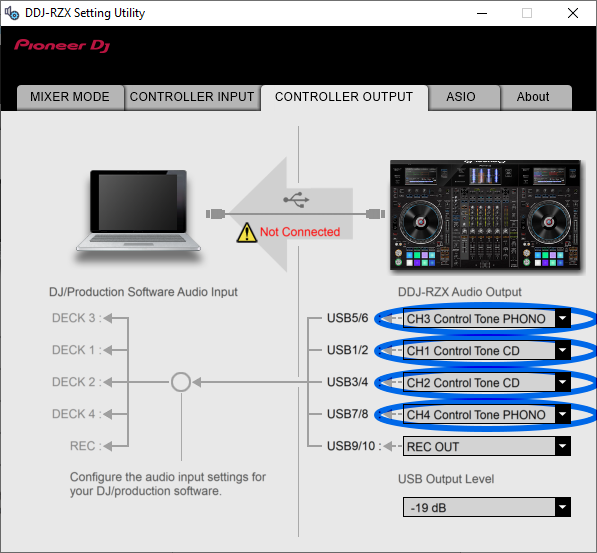Open the USB1/2 CH1 Control Tone CD dropdown
The width and height of the screenshot is (597, 553).
coord(487,351)
